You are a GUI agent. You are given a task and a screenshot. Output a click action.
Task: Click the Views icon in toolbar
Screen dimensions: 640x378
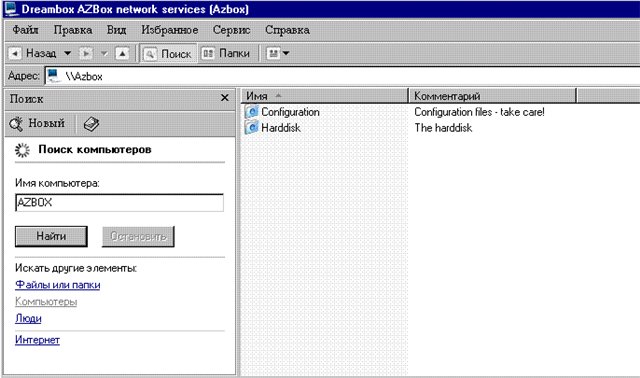273,53
